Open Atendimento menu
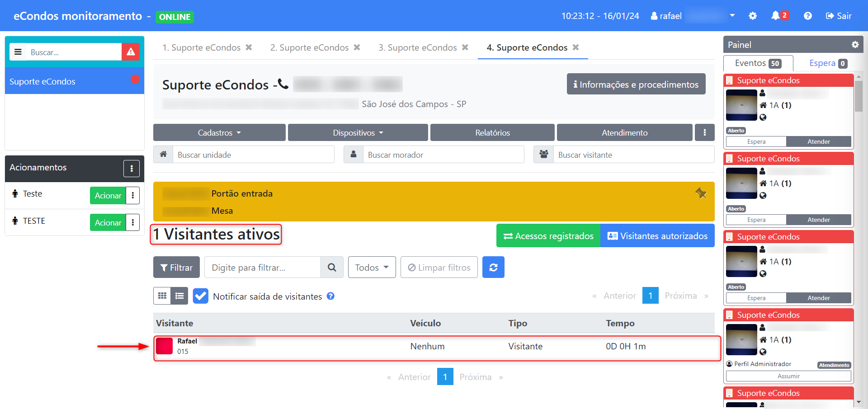868x409 pixels. (x=624, y=132)
